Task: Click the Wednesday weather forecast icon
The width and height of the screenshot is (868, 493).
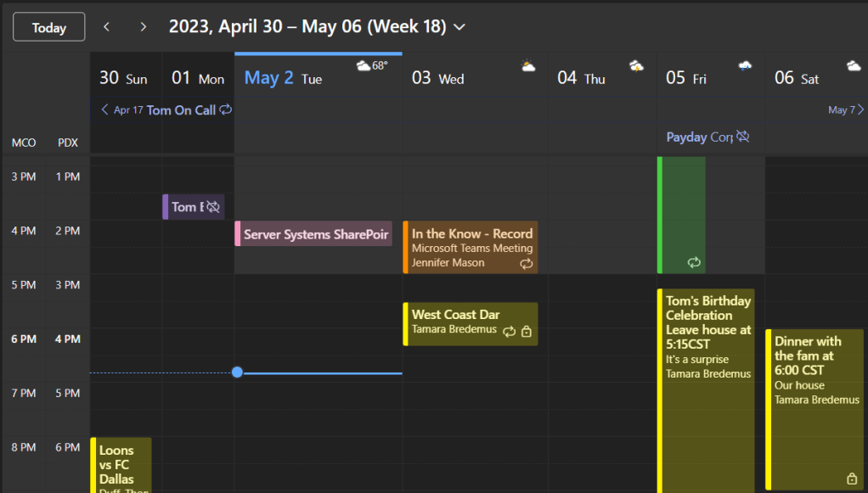Action: pos(528,66)
